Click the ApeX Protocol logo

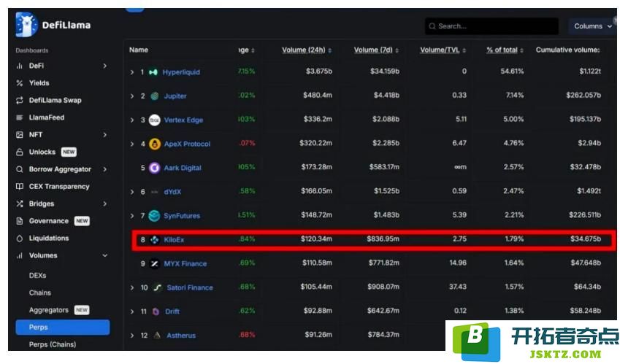(x=155, y=144)
